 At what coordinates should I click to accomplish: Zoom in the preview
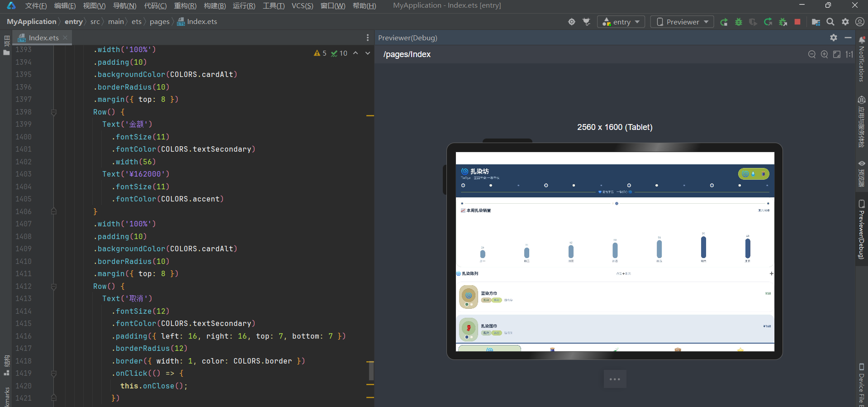tap(825, 54)
